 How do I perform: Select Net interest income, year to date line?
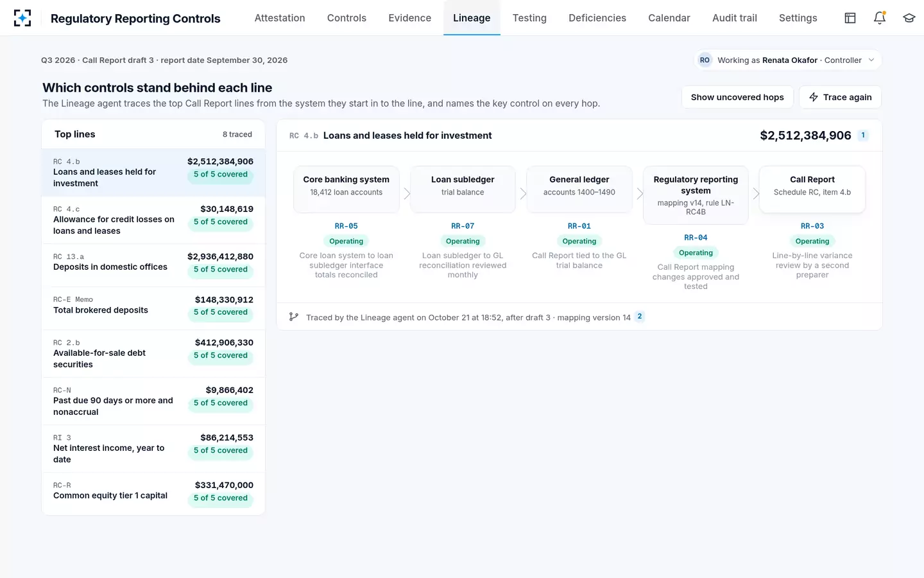[153, 449]
